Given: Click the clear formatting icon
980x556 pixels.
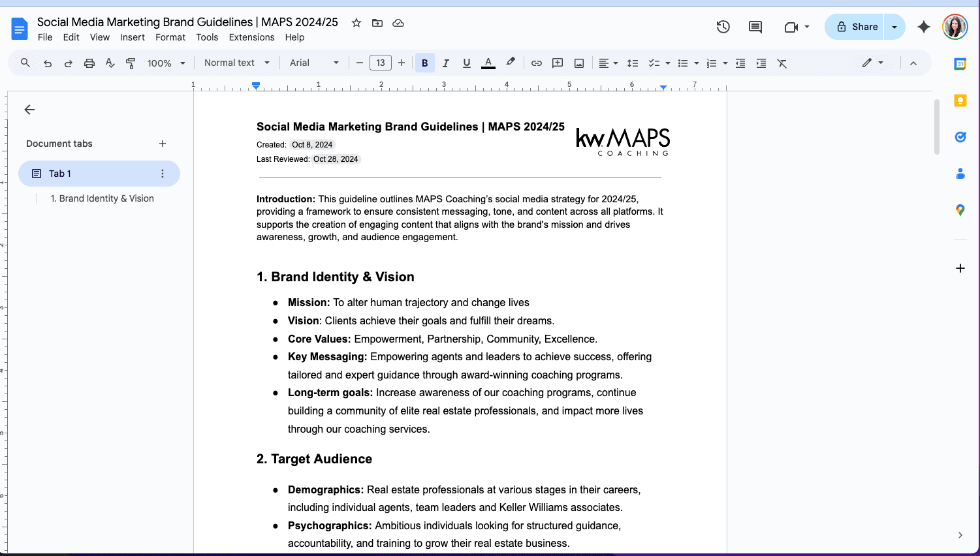Looking at the screenshot, I should tap(782, 63).
